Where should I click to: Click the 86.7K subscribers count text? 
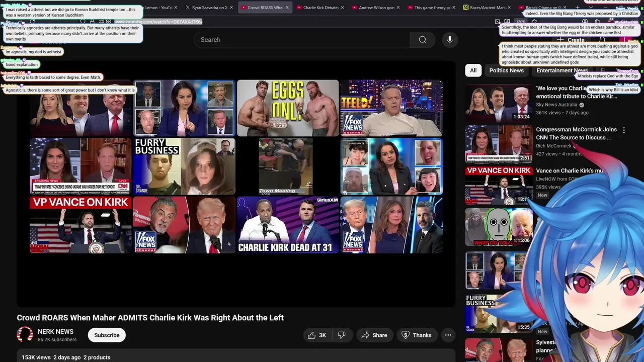point(57,340)
